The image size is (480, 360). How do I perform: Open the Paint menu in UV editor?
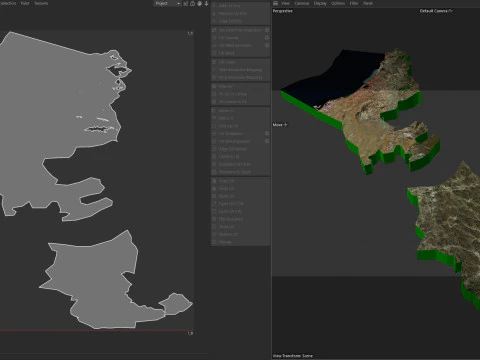coord(25,3)
